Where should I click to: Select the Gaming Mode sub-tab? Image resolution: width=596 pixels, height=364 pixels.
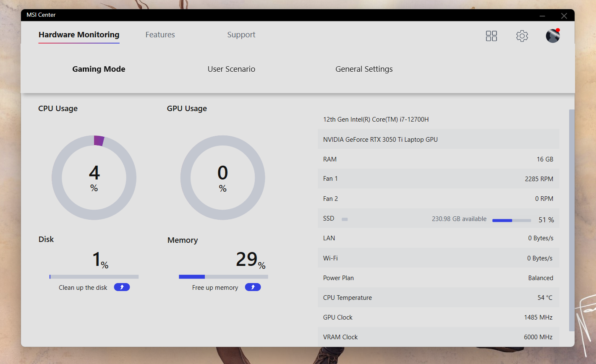click(99, 69)
